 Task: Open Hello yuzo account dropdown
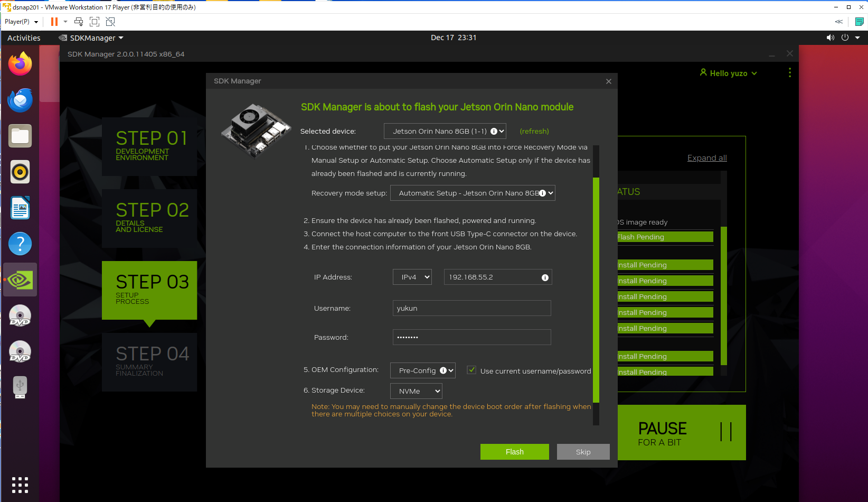(x=729, y=73)
